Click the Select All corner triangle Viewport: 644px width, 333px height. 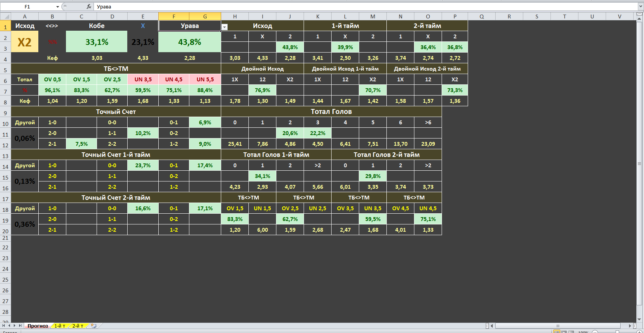[x=5, y=16]
